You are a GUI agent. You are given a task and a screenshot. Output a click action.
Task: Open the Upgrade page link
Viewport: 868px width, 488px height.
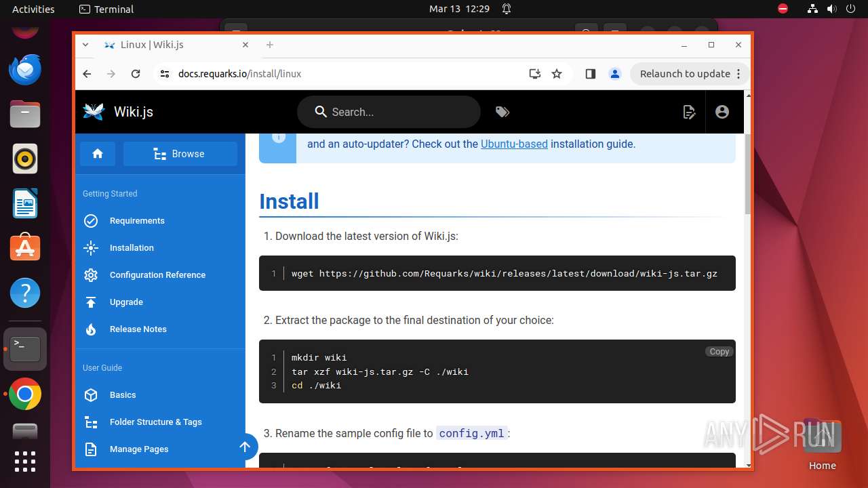click(126, 302)
